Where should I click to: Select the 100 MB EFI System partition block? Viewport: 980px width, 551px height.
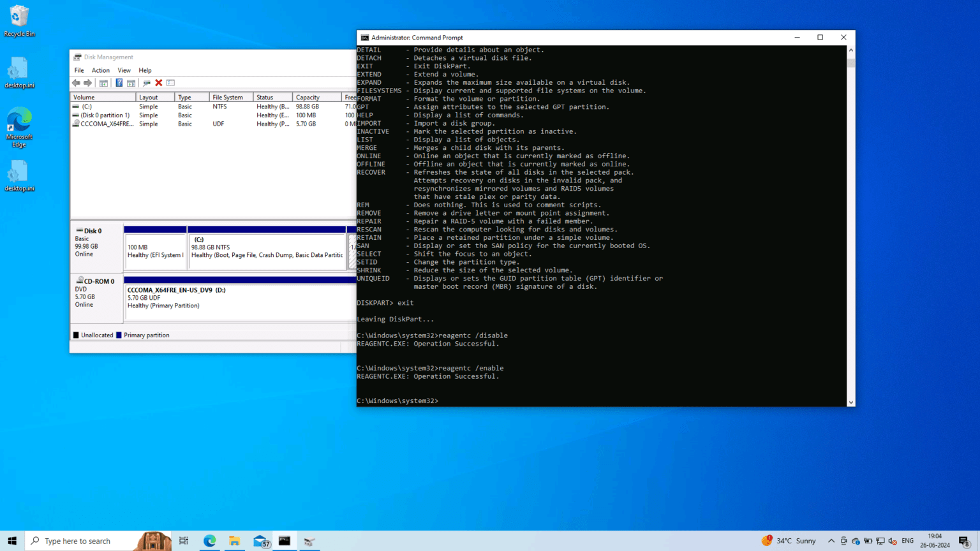[155, 248]
